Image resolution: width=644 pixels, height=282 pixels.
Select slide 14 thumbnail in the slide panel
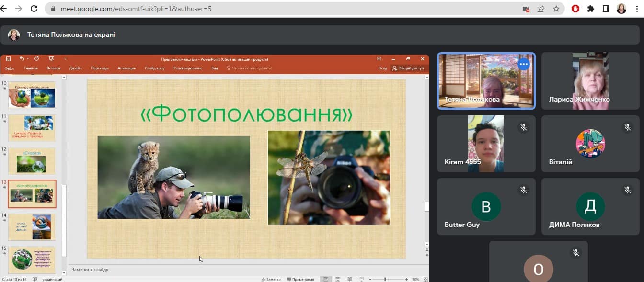[x=32, y=226]
